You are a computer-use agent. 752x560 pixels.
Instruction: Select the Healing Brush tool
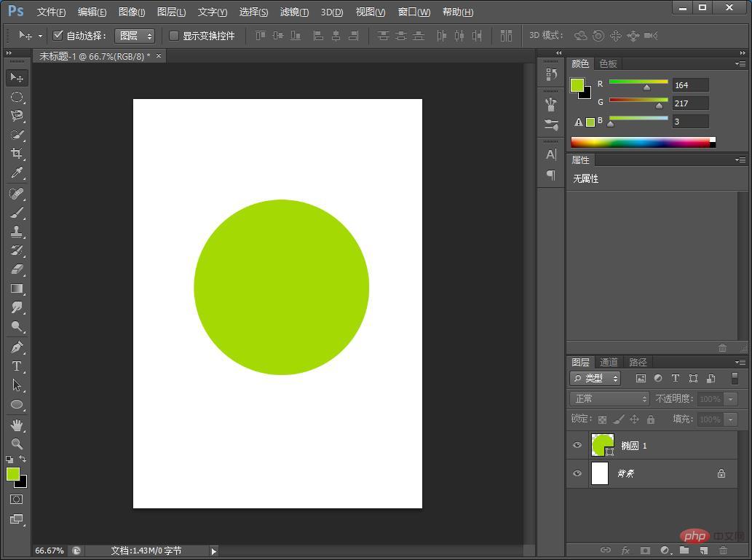17,194
